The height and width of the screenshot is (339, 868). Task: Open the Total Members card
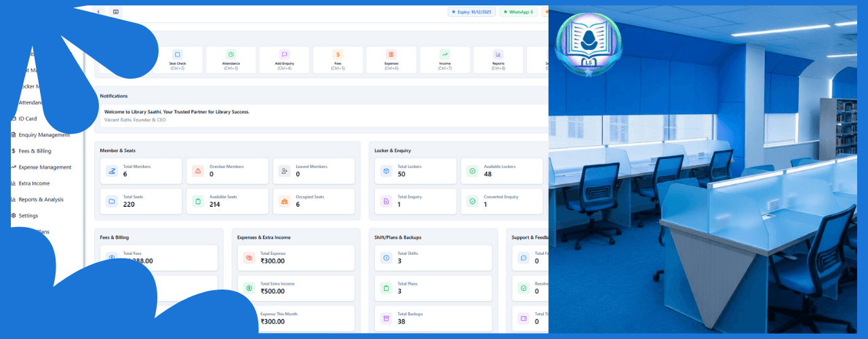(x=142, y=171)
